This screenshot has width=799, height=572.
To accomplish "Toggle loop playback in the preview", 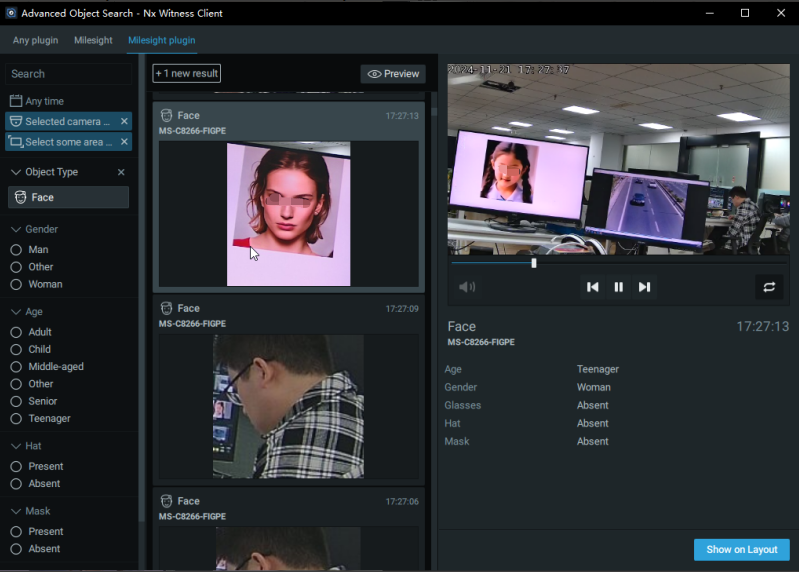I will pos(769,287).
